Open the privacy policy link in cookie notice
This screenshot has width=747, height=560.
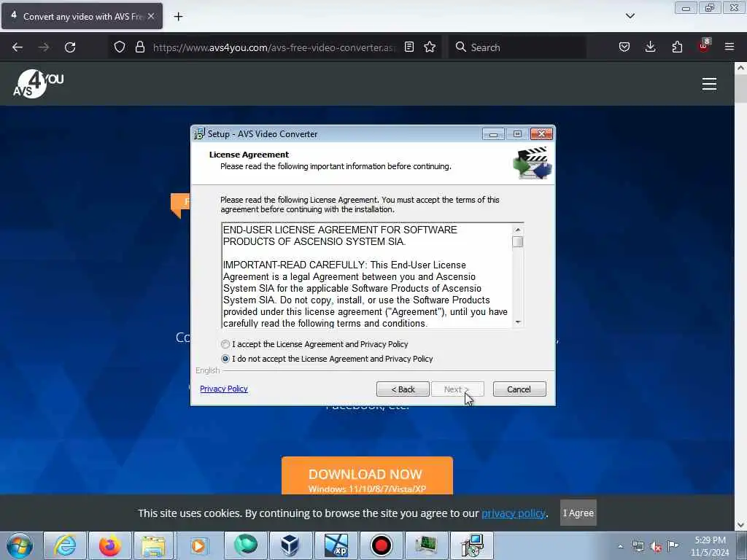tap(513, 513)
